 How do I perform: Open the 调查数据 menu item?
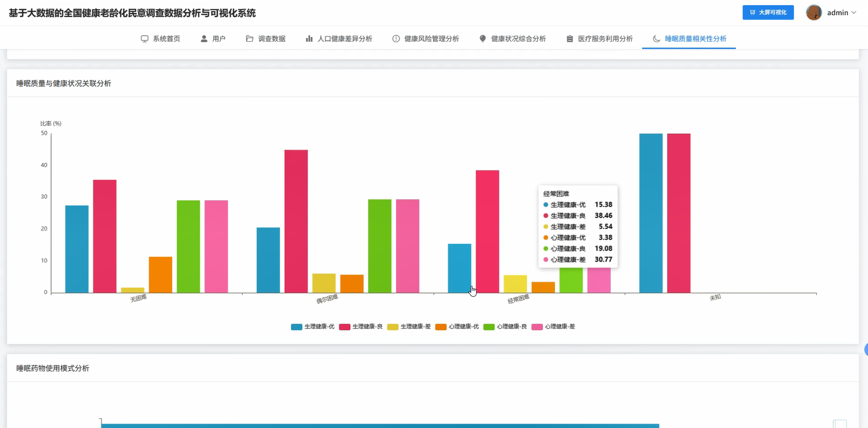tap(266, 39)
